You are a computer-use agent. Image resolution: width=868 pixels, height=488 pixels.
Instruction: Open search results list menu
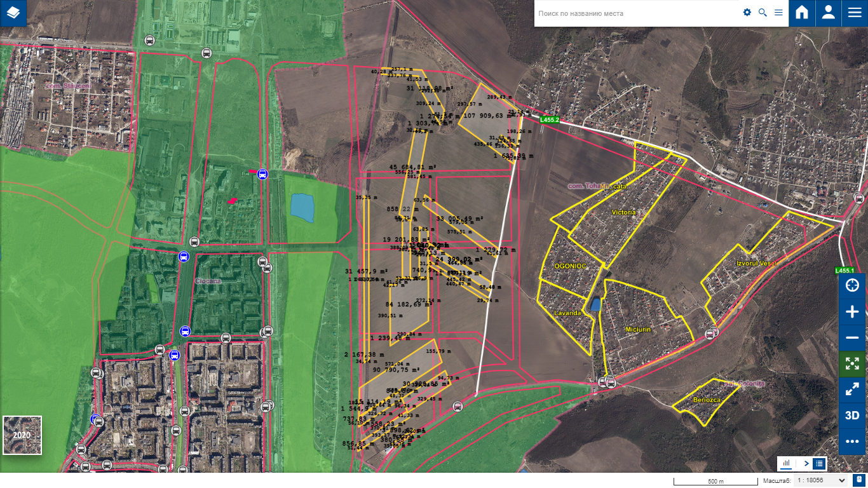click(x=778, y=13)
